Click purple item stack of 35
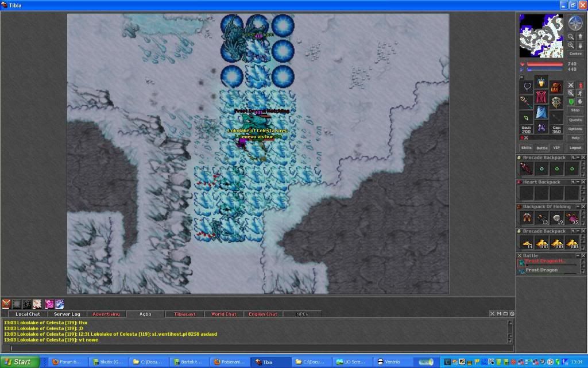Image resolution: width=588 pixels, height=368 pixels. pyautogui.click(x=572, y=218)
